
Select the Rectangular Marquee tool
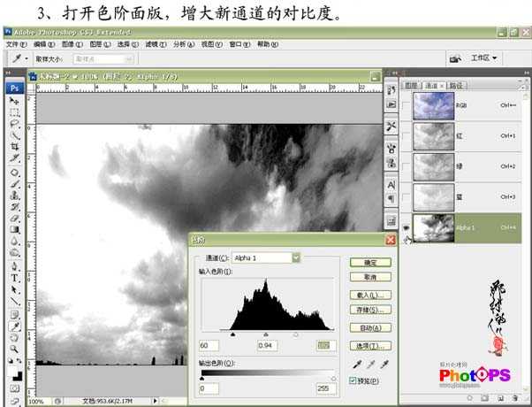tap(14, 112)
